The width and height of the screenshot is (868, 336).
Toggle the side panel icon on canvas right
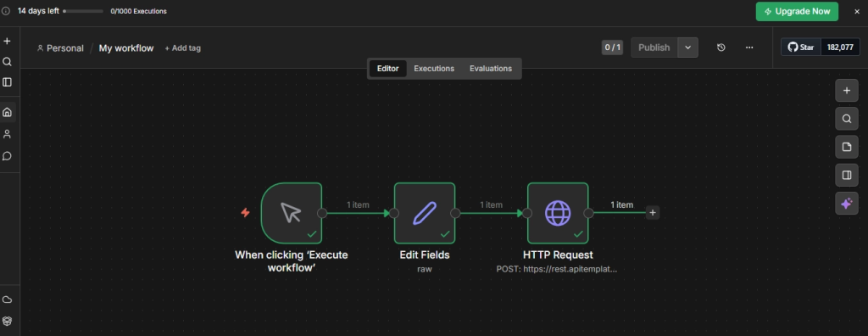pos(847,175)
